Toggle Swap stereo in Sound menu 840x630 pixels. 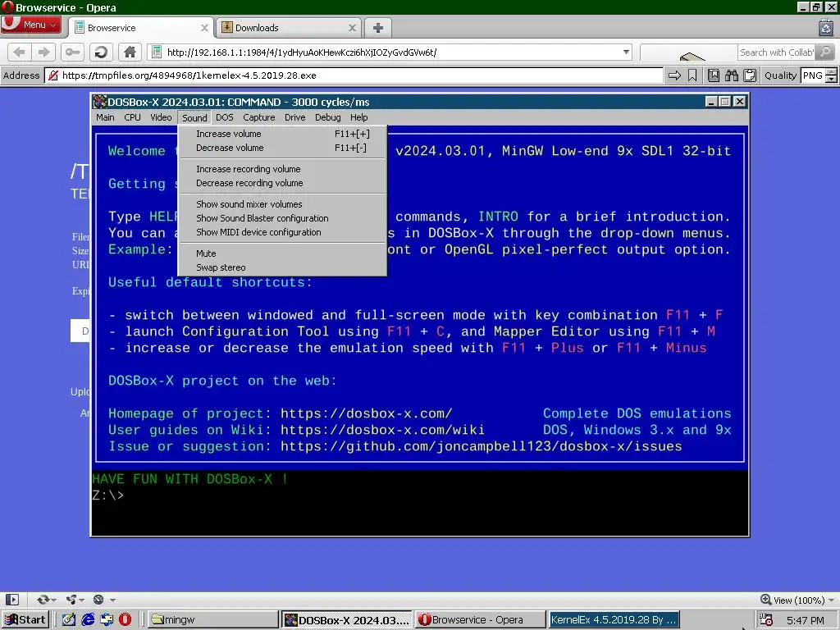pos(282,267)
